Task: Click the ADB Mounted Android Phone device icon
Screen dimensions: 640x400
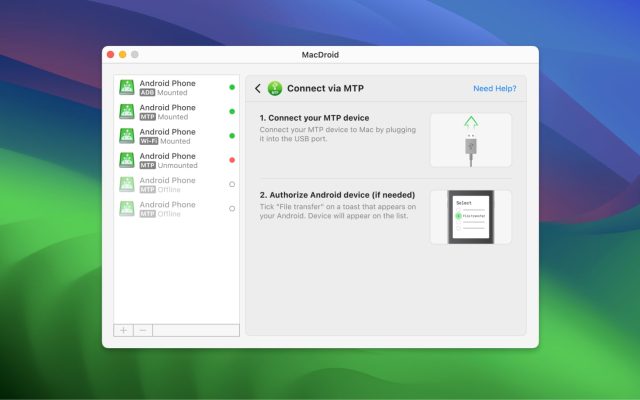Action: [127, 87]
